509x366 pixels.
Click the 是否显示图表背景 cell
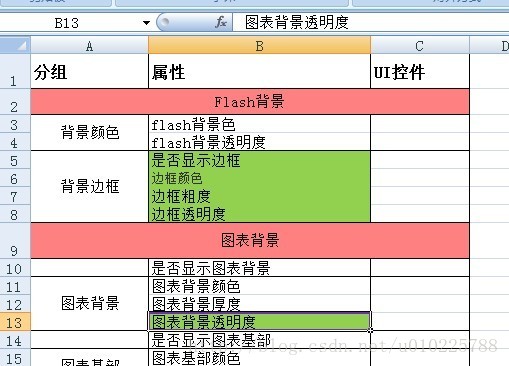pos(259,268)
